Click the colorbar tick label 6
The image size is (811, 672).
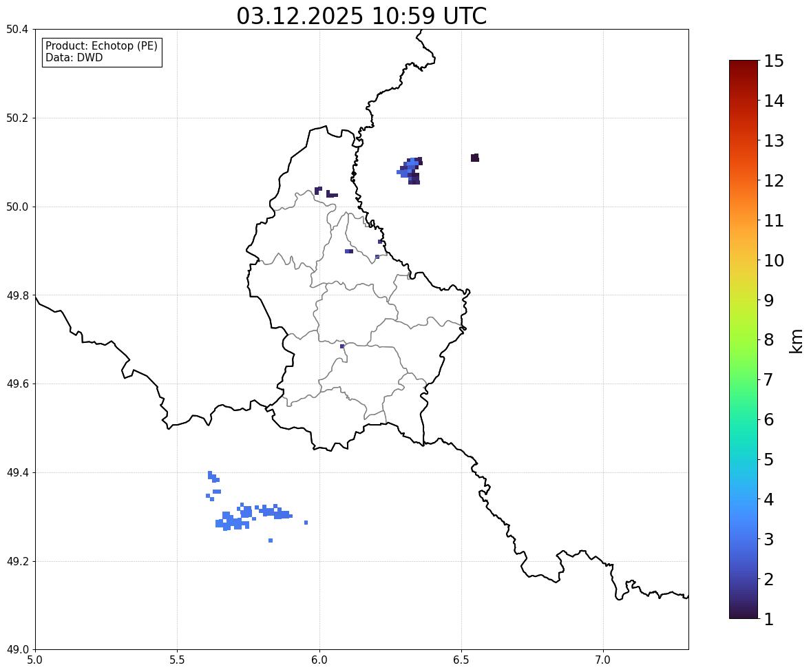coord(769,419)
